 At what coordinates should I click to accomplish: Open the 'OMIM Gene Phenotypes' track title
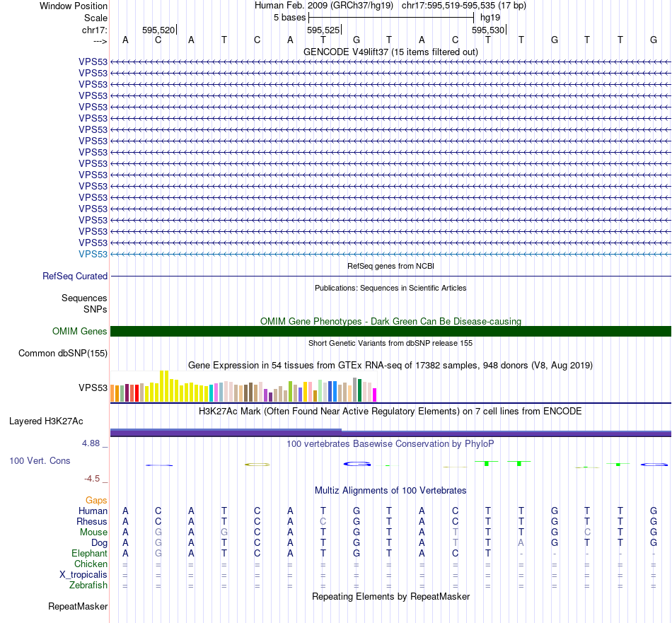click(390, 321)
